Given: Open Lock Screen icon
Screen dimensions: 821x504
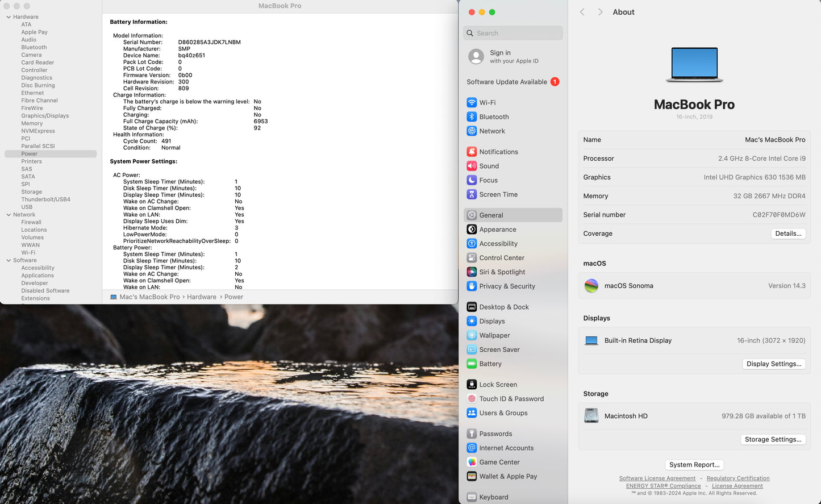Looking at the screenshot, I should [x=472, y=385].
